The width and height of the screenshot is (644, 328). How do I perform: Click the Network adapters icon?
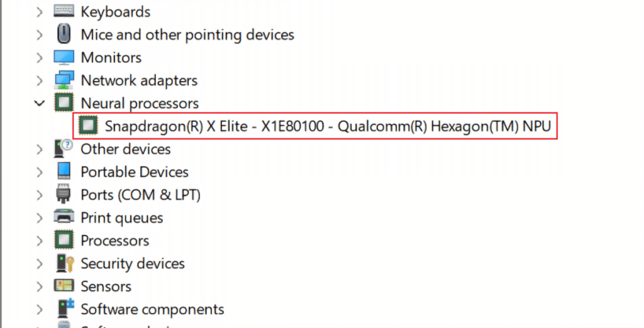[64, 80]
